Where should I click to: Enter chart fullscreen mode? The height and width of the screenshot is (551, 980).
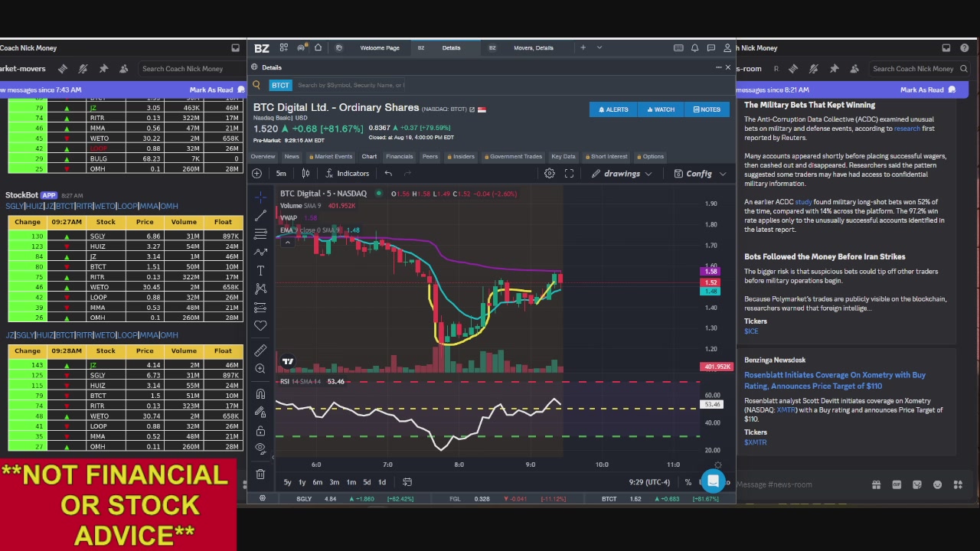coord(569,174)
